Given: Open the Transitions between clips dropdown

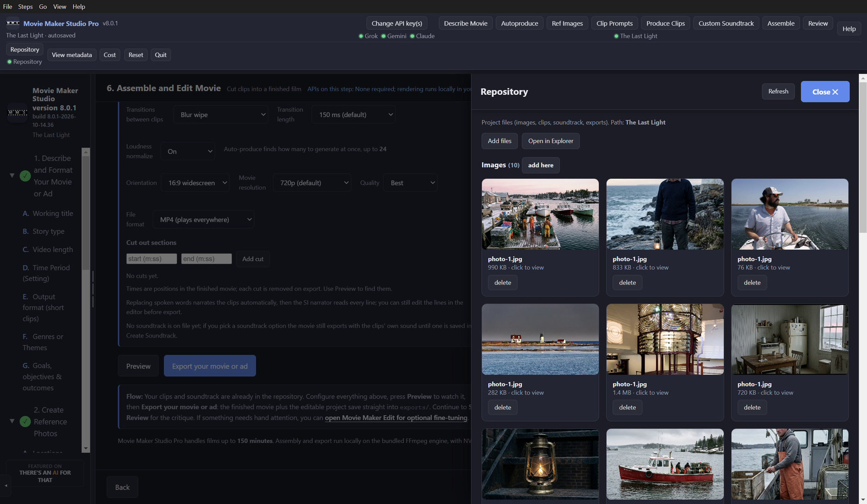Looking at the screenshot, I should click(x=222, y=115).
